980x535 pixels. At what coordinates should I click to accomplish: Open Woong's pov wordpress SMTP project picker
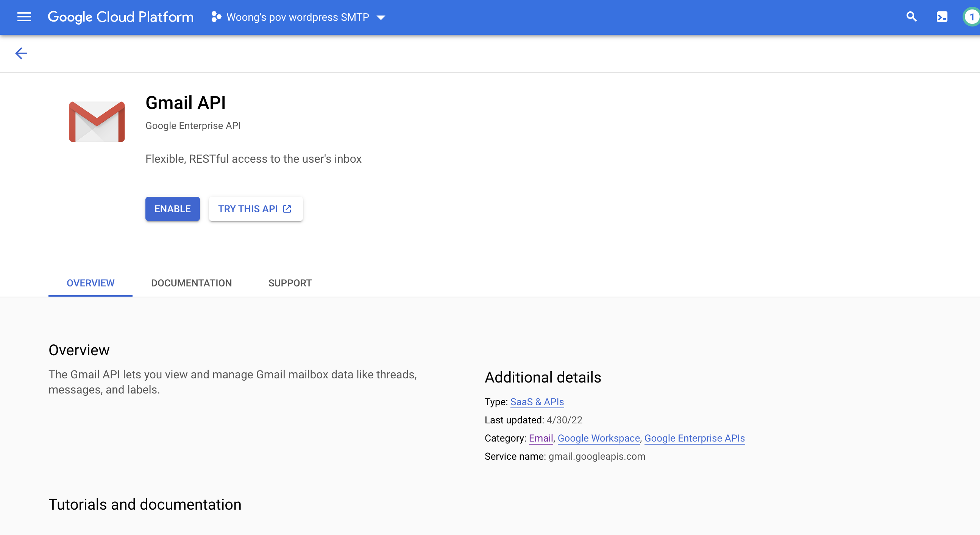point(298,17)
